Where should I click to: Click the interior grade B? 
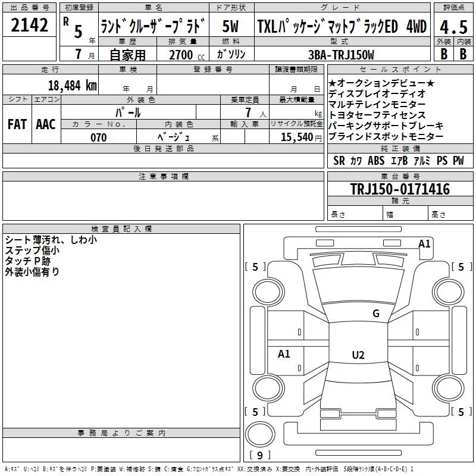[x=463, y=54]
